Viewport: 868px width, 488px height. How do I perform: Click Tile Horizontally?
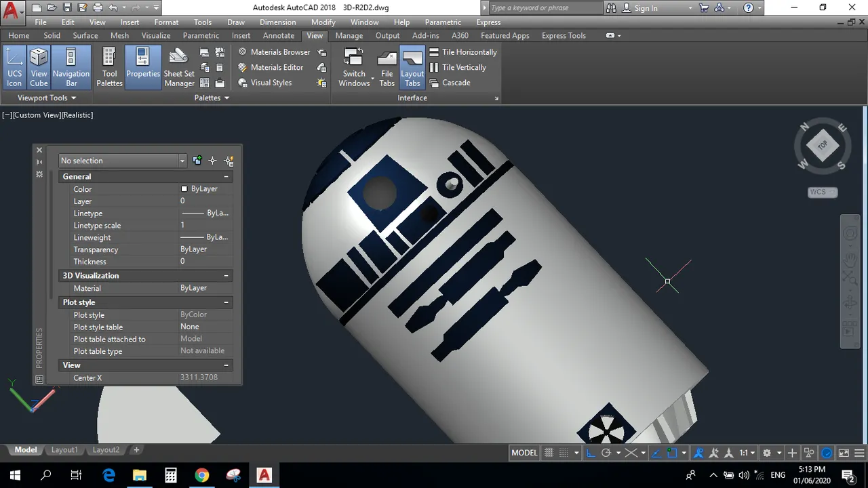[x=463, y=52]
